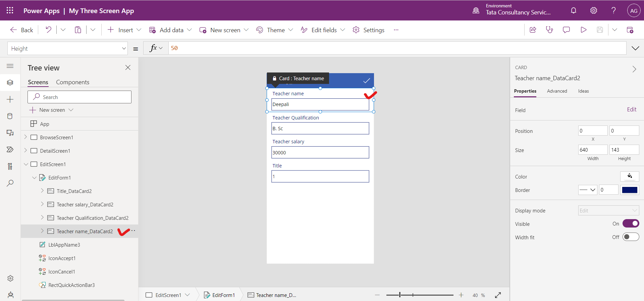Screen dimensions: 644x301
Task: Preview the app with Play icon
Action: (x=583, y=30)
